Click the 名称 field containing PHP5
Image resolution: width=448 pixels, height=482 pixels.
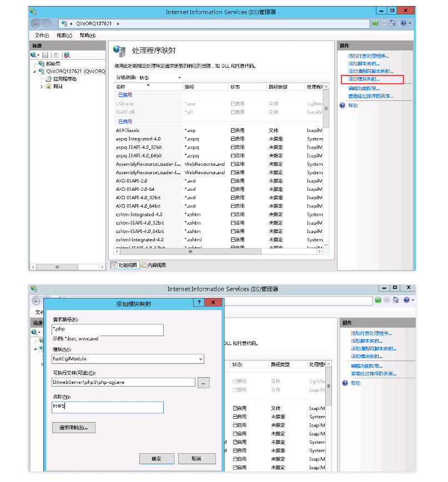click(108, 407)
